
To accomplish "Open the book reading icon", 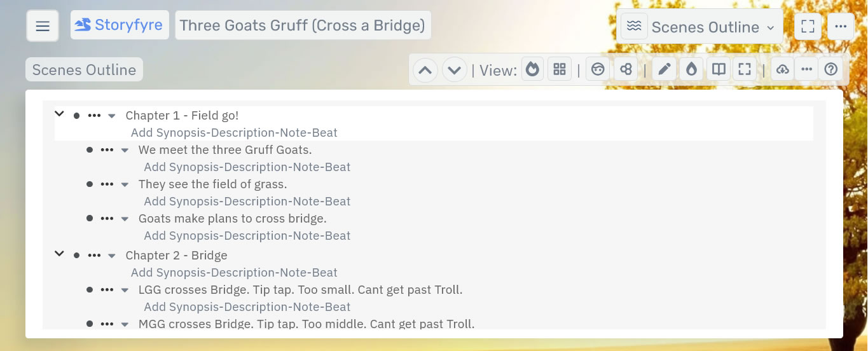I will point(719,69).
